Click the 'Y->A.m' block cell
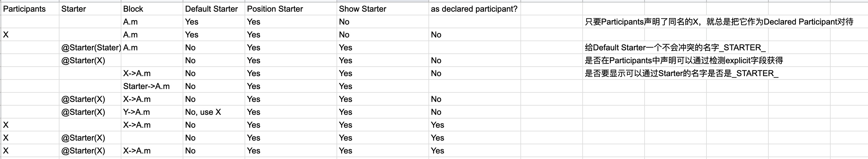The image size is (868, 159). 136,112
